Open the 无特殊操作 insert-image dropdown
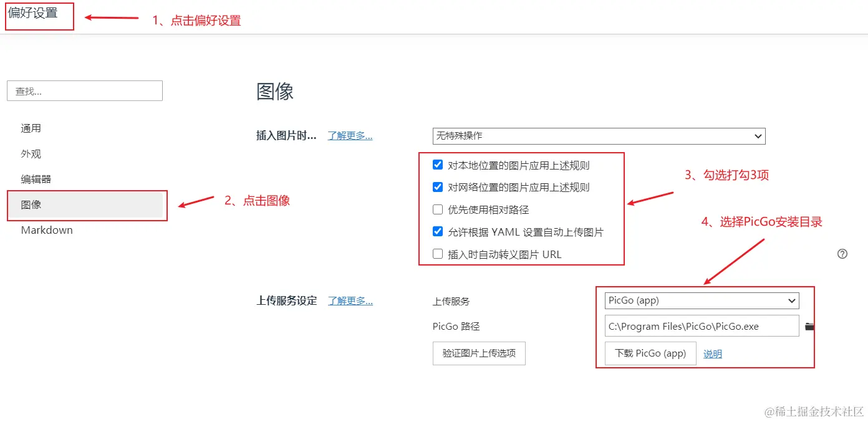The width and height of the screenshot is (868, 422). tap(599, 136)
